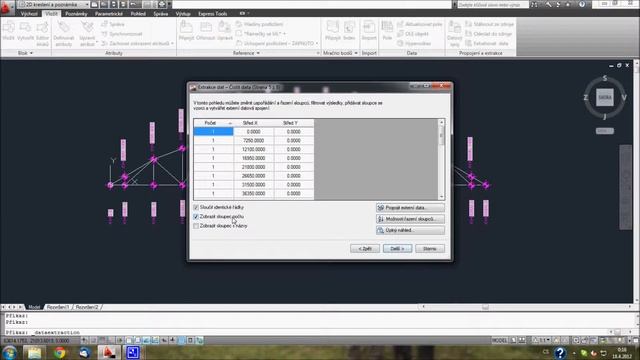This screenshot has width=640, height=360.
Task: Open the 2D kreslení a poznámka workspace dropdown
Action: [53, 4]
